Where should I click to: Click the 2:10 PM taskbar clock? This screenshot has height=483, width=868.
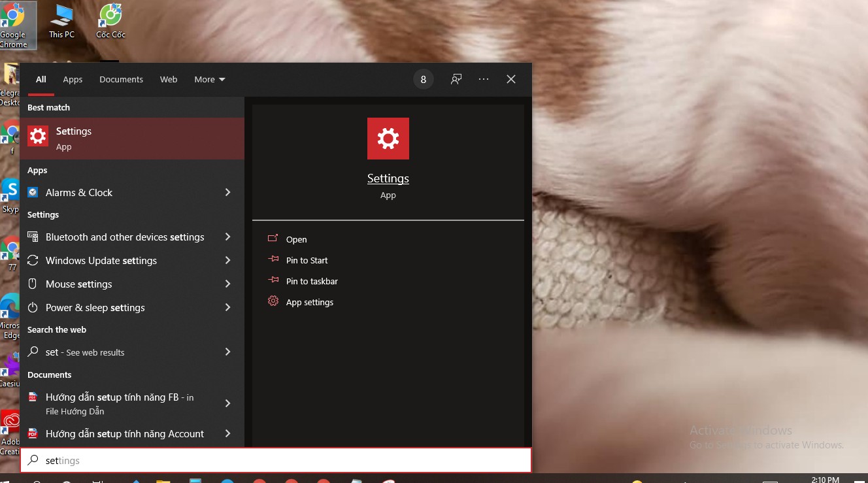click(825, 479)
